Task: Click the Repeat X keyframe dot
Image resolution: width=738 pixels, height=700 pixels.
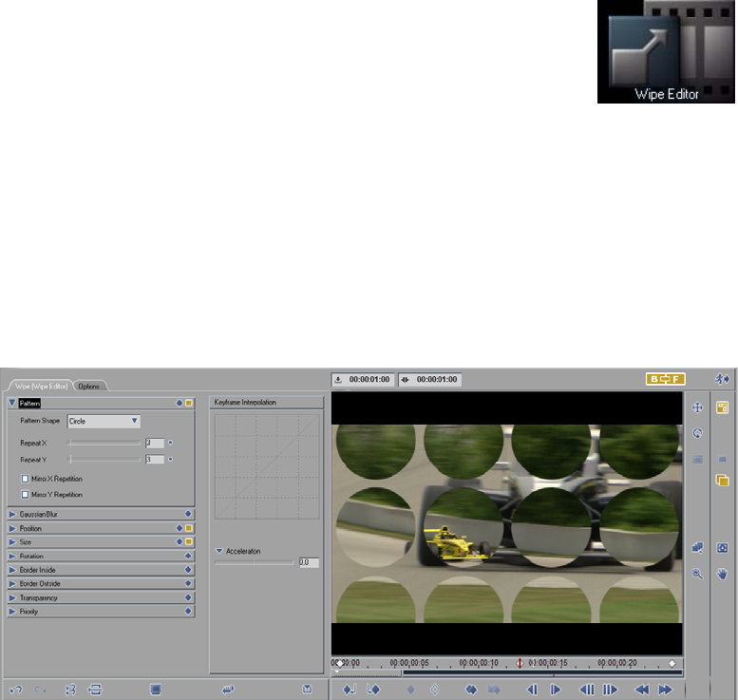Action: pos(170,443)
